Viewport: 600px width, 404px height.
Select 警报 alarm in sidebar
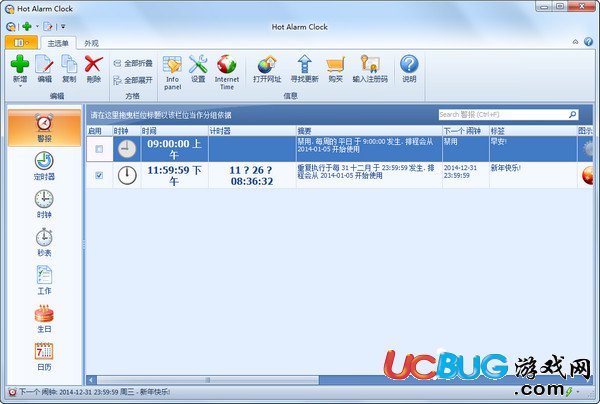44,128
